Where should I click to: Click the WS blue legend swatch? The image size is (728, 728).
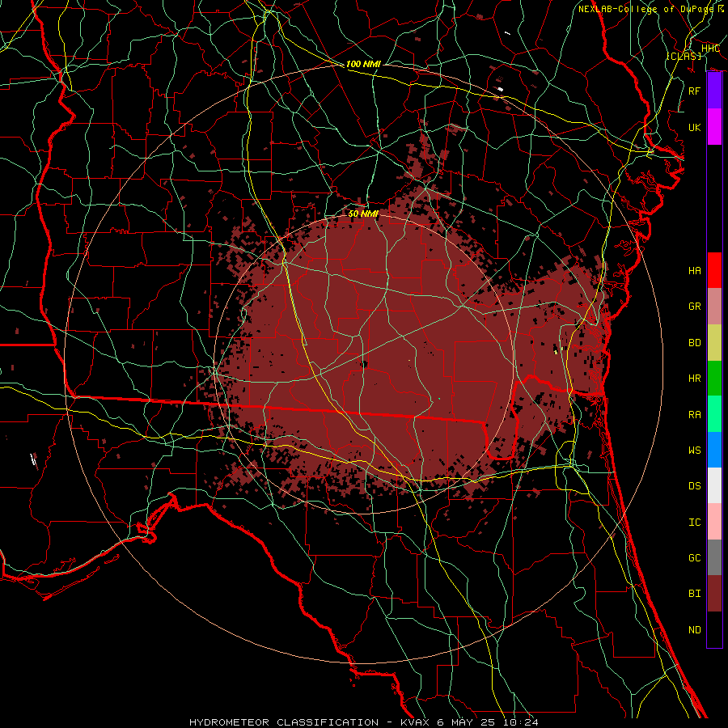[x=714, y=450]
